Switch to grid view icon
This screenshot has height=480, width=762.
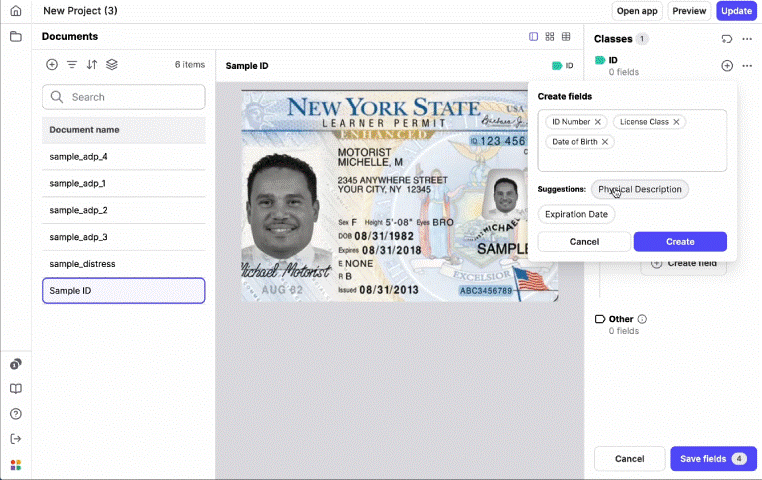550,36
